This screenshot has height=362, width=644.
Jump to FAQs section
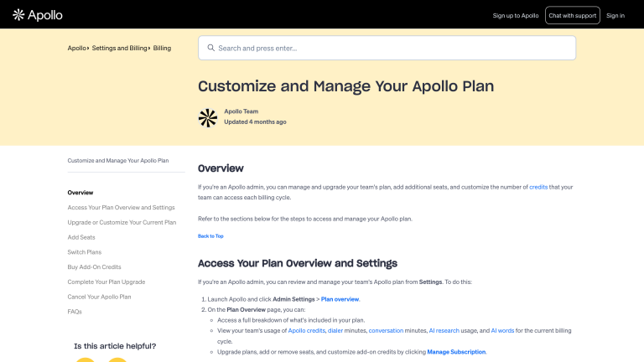[75, 312]
